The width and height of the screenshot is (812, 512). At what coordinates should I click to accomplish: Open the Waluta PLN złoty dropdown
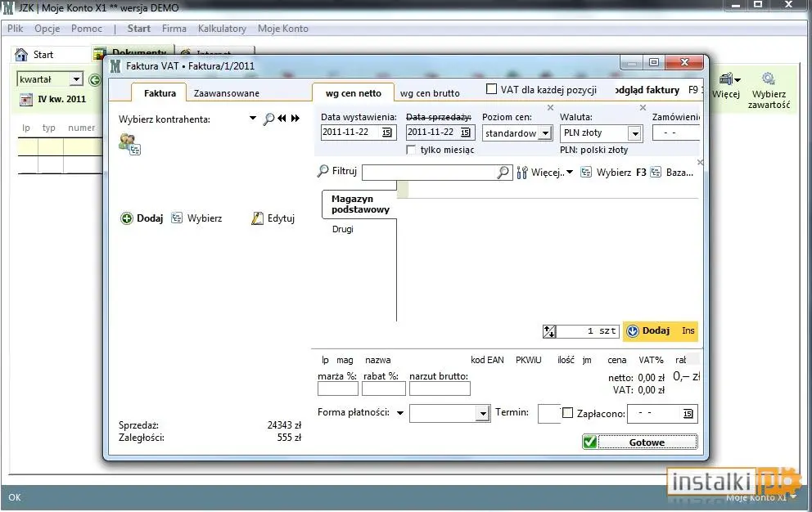635,133
